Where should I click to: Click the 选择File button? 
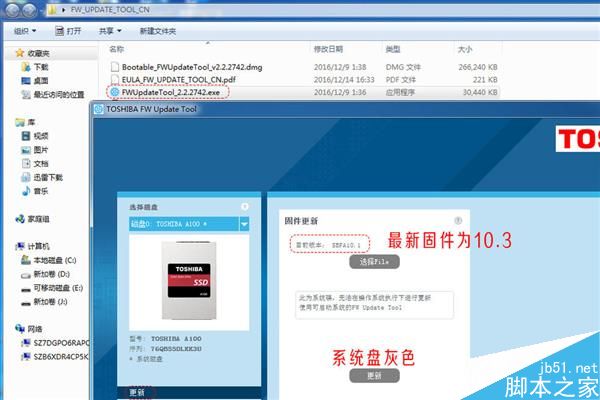pyautogui.click(x=374, y=262)
